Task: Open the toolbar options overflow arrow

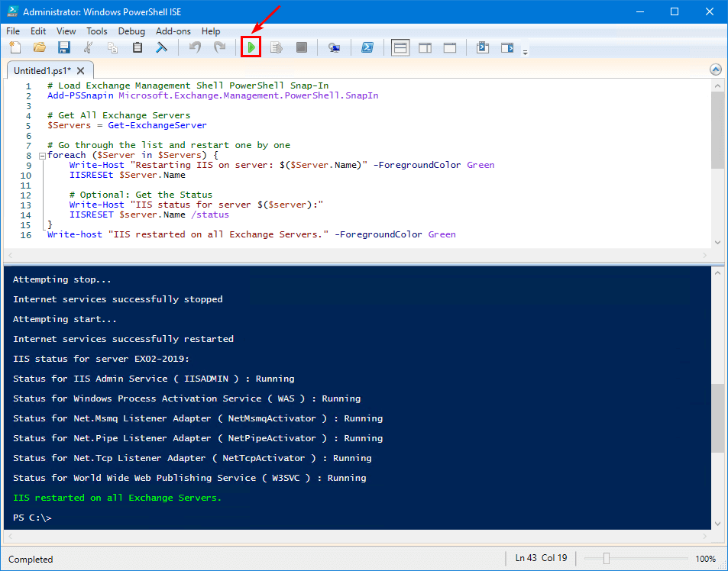Action: coord(525,53)
